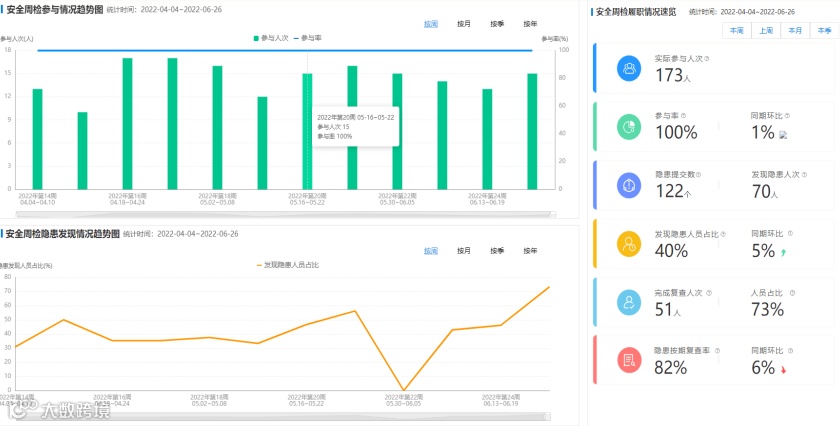Image resolution: width=840 pixels, height=426 pixels.
Task: Open the help tip beside 参与率 label
Action: (683, 116)
